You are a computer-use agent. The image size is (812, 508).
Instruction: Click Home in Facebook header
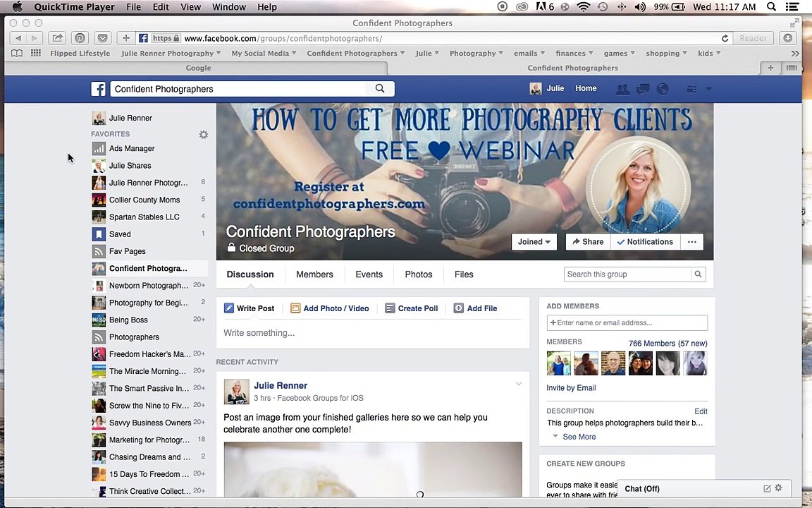586,89
